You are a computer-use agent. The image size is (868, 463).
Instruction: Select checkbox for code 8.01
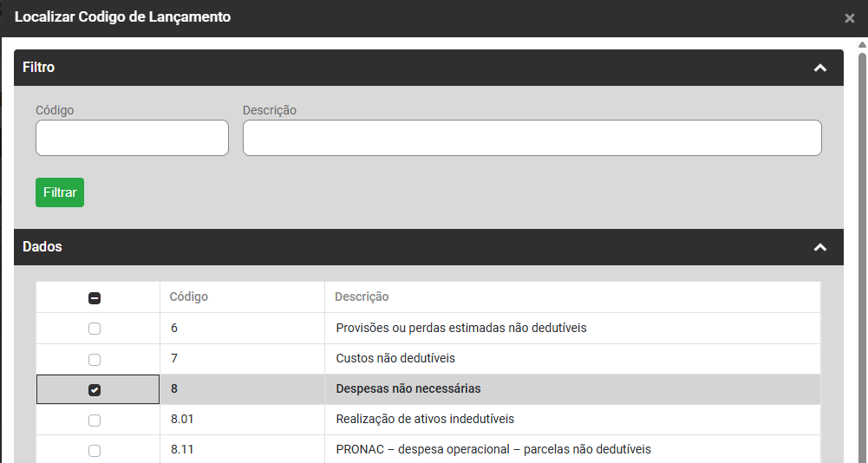click(x=95, y=421)
